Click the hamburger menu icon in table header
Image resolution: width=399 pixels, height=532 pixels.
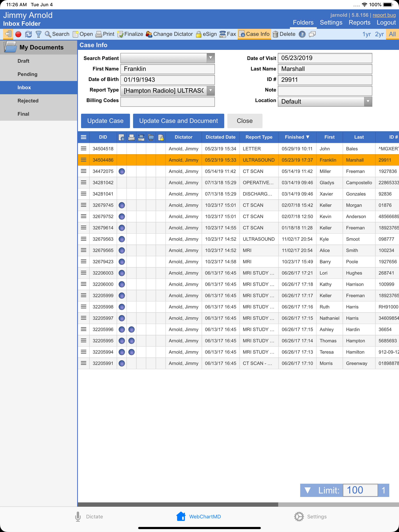pos(84,137)
